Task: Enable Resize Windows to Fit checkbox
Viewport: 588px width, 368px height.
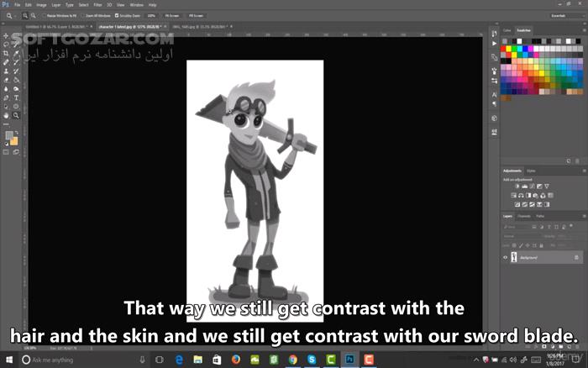Action: (x=45, y=16)
